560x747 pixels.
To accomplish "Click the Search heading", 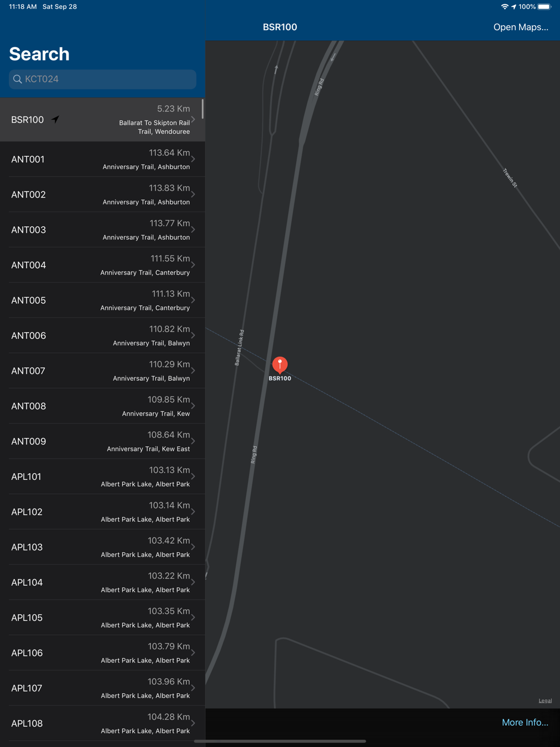I will (x=39, y=54).
